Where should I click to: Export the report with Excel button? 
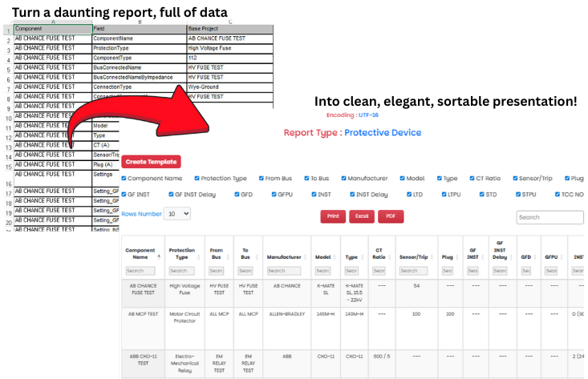pyautogui.click(x=361, y=216)
